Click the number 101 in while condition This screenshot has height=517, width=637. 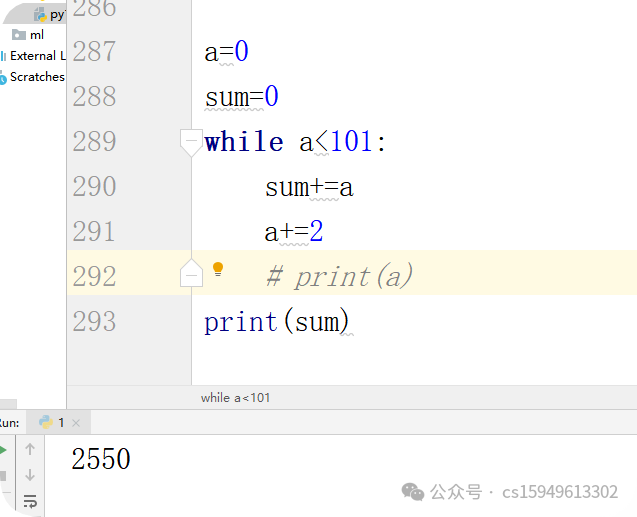[x=351, y=142]
